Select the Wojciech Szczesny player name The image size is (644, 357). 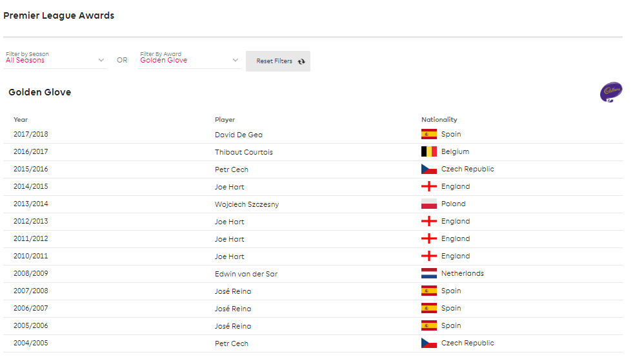tap(247, 204)
